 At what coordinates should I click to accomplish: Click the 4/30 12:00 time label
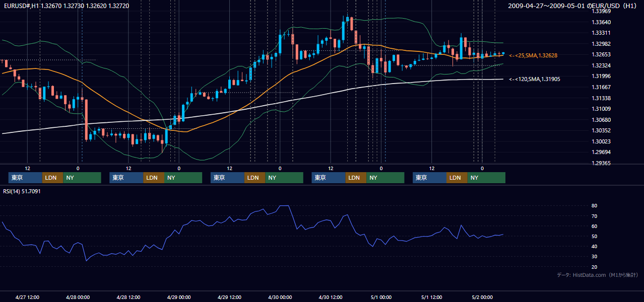click(331, 297)
